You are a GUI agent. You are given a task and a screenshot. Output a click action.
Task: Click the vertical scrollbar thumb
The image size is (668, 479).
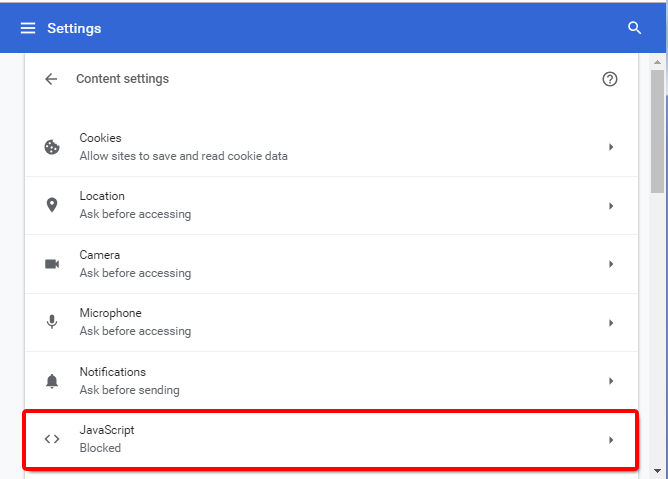(657, 130)
